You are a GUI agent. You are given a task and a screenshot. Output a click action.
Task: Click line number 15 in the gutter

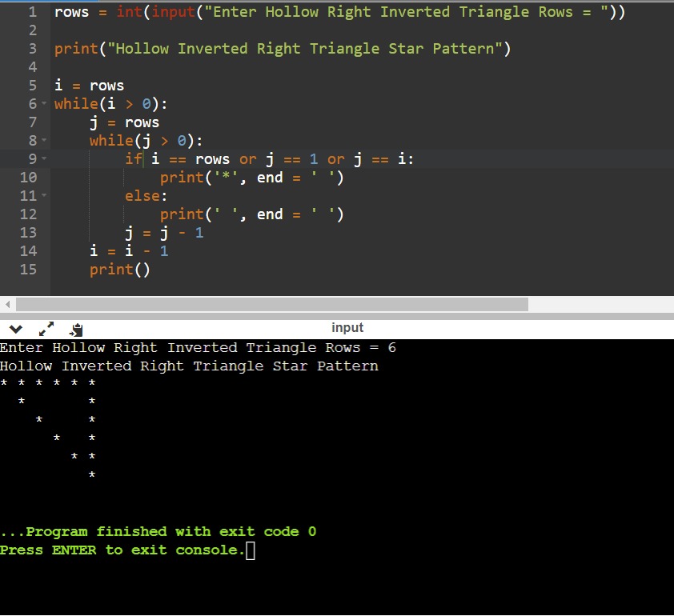coord(28,270)
